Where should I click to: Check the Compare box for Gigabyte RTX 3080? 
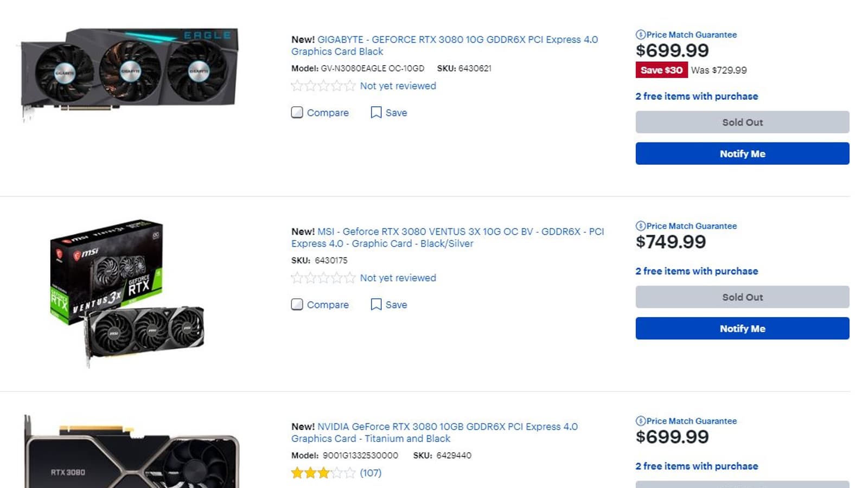pos(297,112)
